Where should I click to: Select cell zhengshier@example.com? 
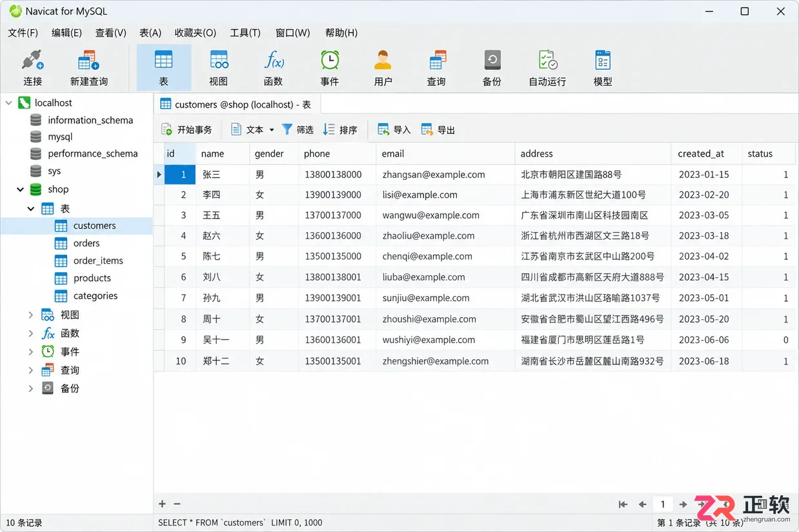445,361
